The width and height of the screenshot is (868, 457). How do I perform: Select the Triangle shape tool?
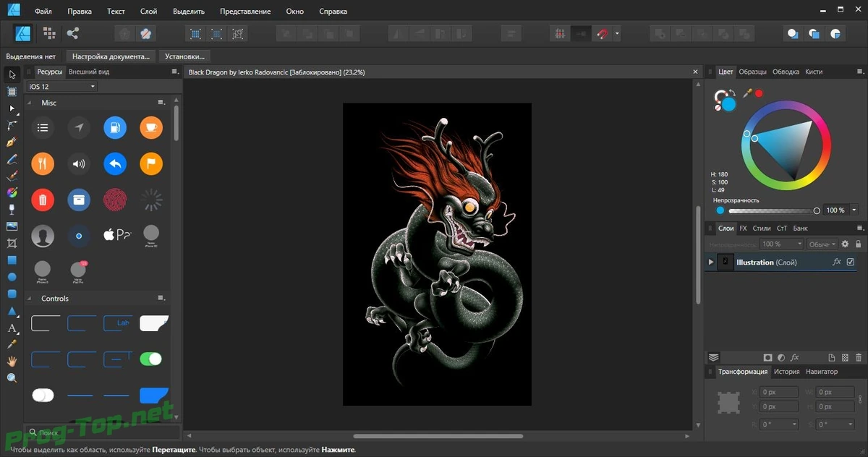12,311
